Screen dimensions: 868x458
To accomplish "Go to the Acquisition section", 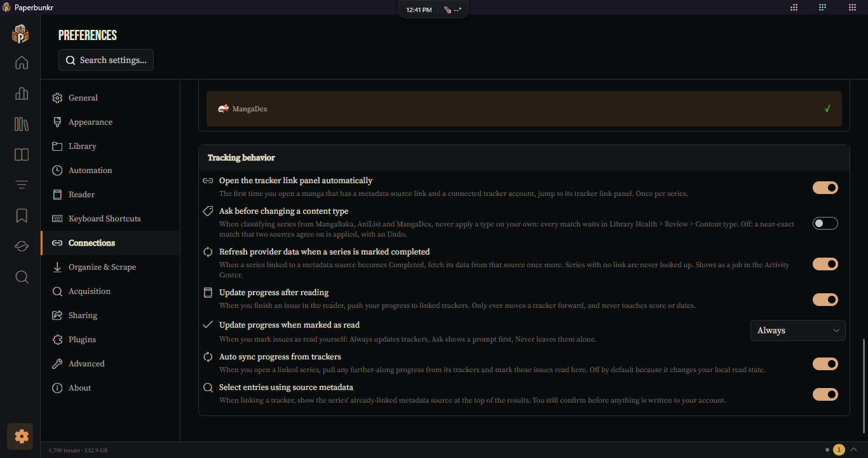I will [x=110, y=291].
